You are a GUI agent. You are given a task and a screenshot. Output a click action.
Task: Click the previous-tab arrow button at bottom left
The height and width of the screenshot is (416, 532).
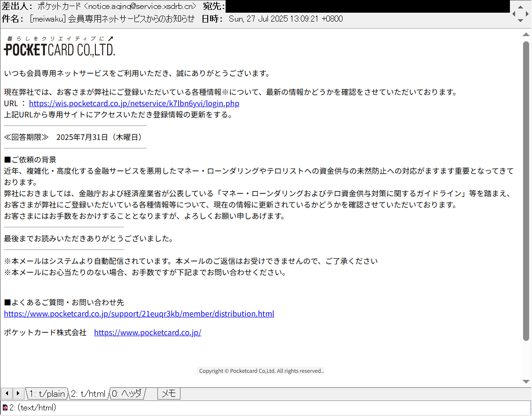[7, 393]
